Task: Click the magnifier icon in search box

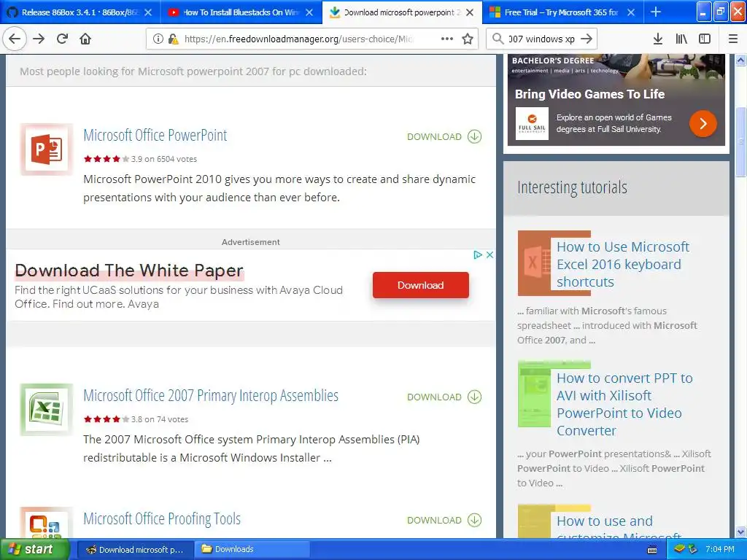Action: (x=498, y=39)
